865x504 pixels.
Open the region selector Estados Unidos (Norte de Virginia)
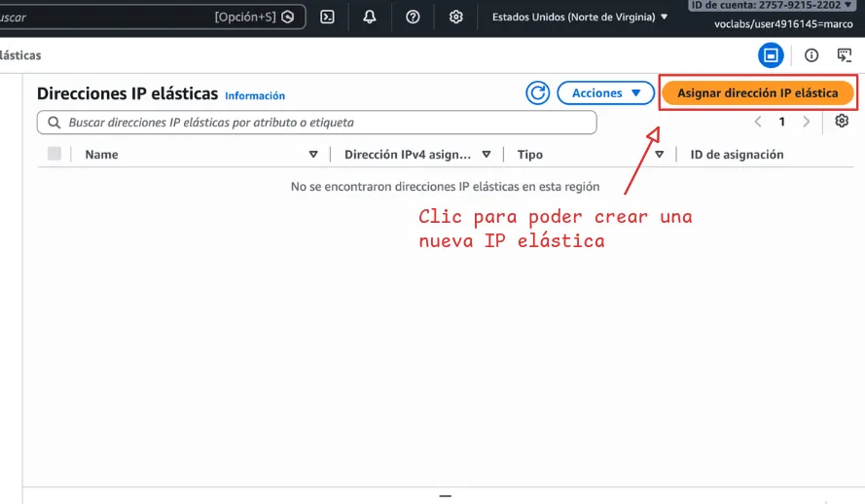pyautogui.click(x=580, y=18)
